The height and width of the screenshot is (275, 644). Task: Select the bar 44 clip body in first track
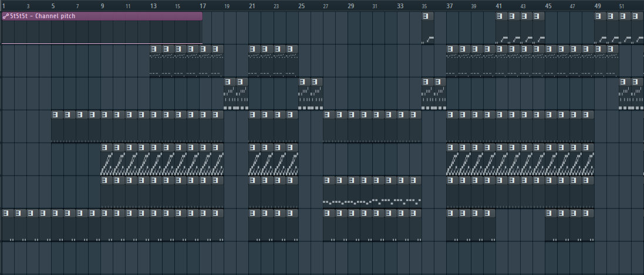(x=538, y=32)
